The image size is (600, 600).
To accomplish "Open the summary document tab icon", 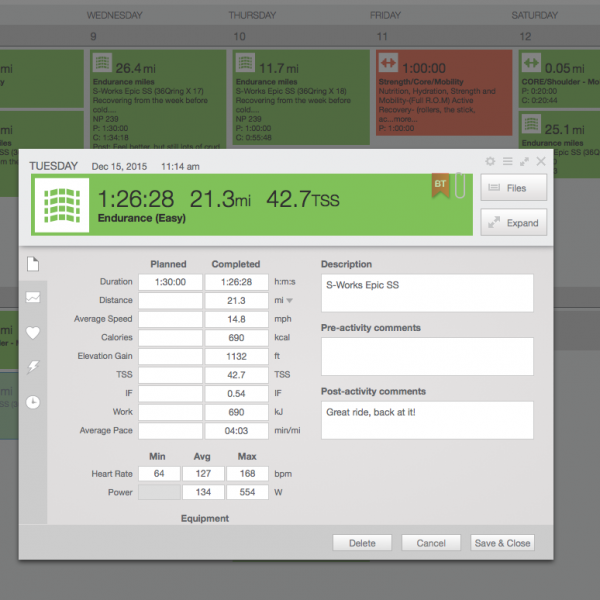I will pos(33,264).
